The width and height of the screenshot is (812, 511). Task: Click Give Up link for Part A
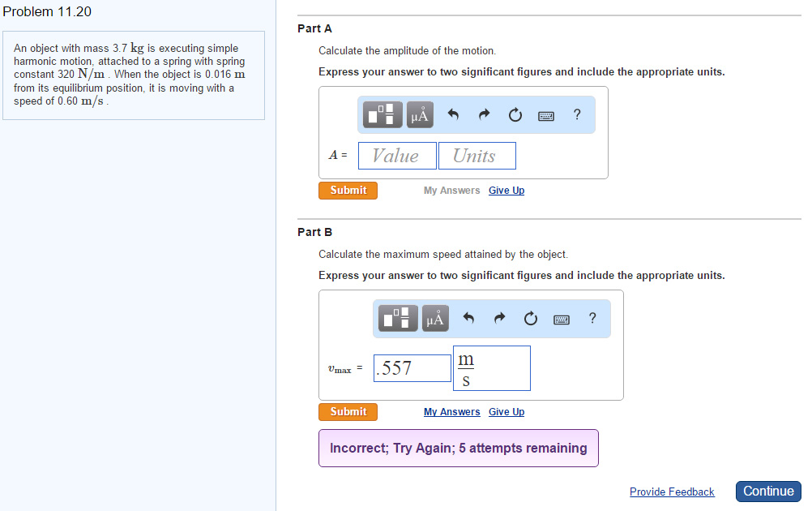click(x=506, y=191)
